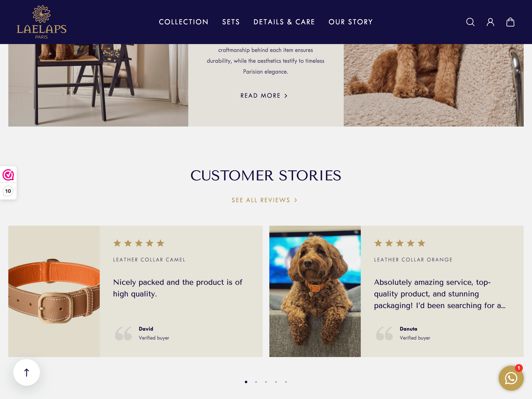The height and width of the screenshot is (399, 532).
Task: Select the fifth carousel dot
Action: (x=286, y=382)
